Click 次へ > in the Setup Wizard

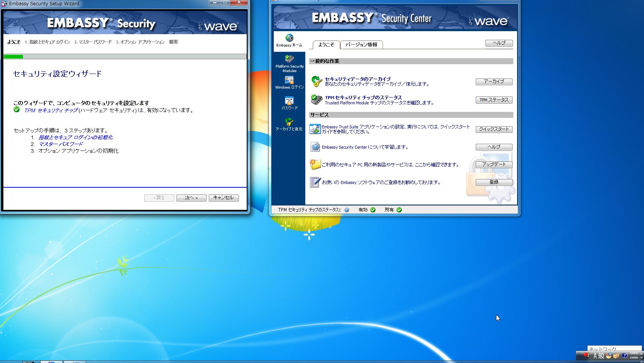(x=191, y=198)
